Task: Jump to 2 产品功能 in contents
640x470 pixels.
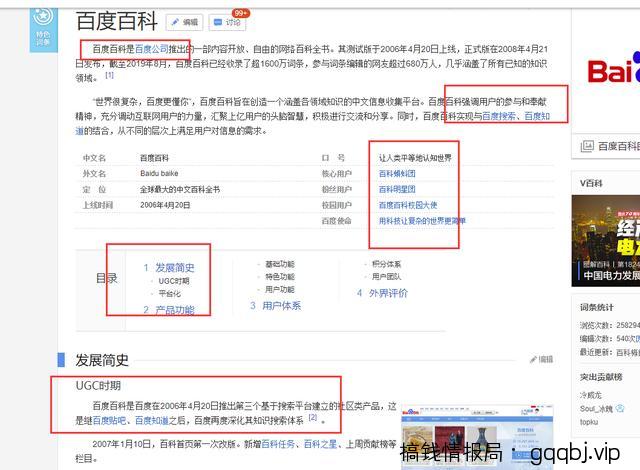Action: click(x=169, y=310)
